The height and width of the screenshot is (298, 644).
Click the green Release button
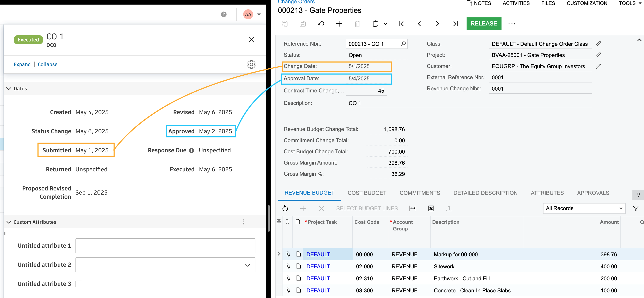tap(484, 24)
